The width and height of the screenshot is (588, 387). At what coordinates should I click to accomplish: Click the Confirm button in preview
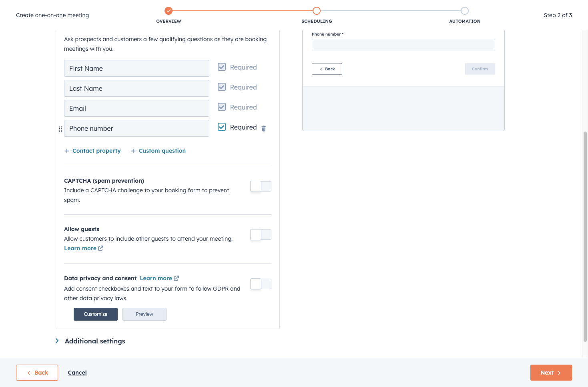point(480,69)
